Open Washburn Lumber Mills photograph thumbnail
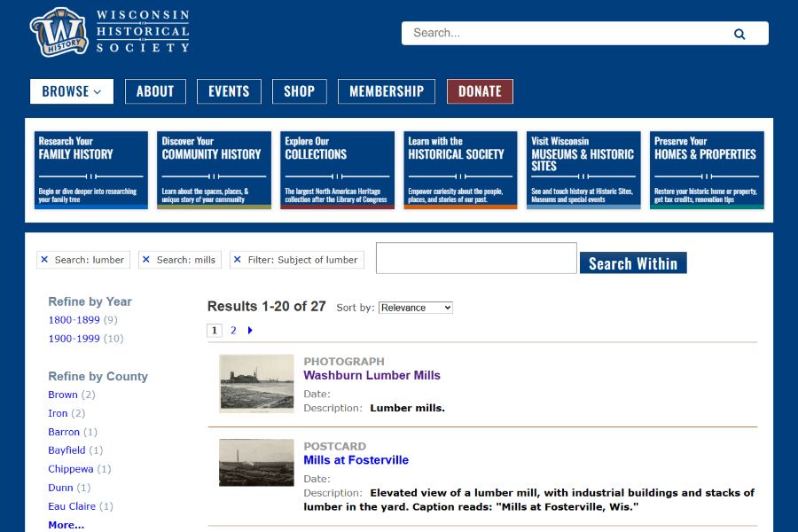This screenshot has width=798, height=532. [256, 383]
